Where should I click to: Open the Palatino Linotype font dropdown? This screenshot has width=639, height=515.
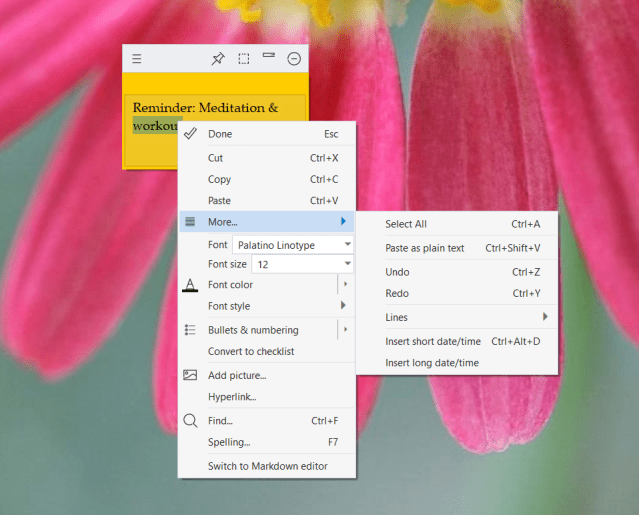(x=293, y=245)
